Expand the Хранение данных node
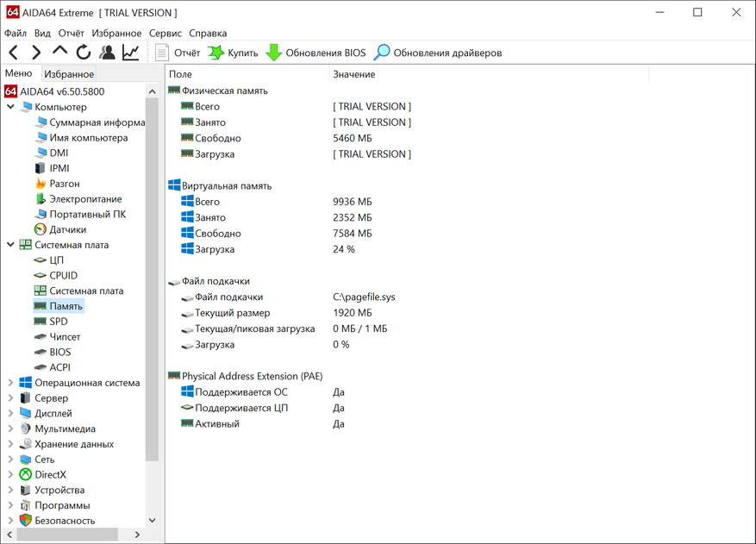The height and width of the screenshot is (544, 756). [x=10, y=444]
